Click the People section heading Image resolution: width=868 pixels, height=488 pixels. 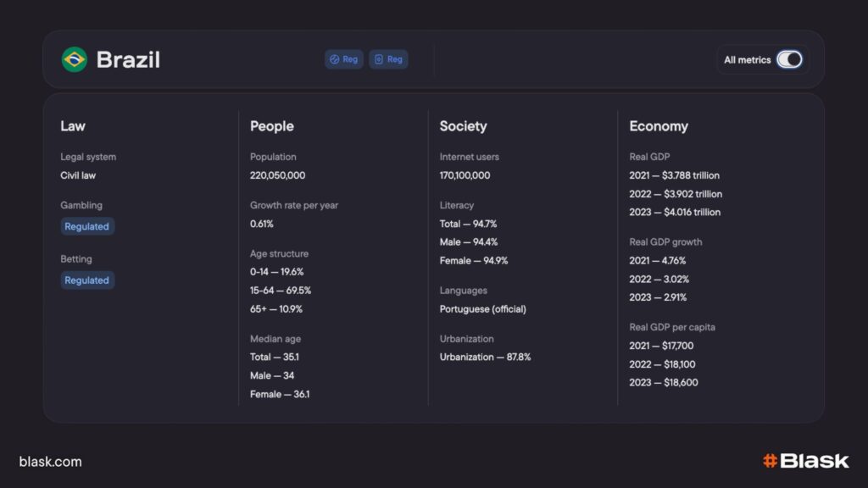271,126
